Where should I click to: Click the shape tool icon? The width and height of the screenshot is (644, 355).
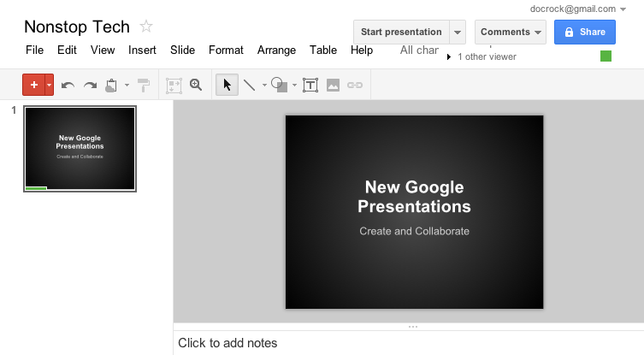coord(280,85)
